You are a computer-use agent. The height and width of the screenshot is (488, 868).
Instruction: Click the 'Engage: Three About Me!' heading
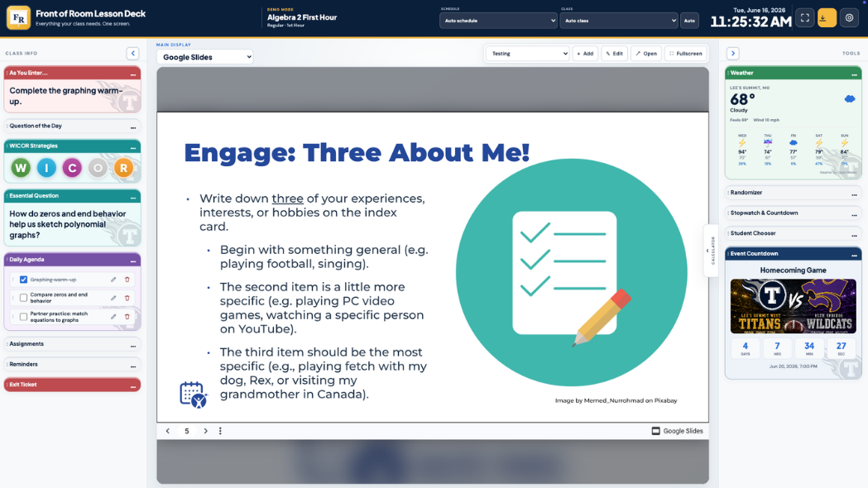[357, 152]
